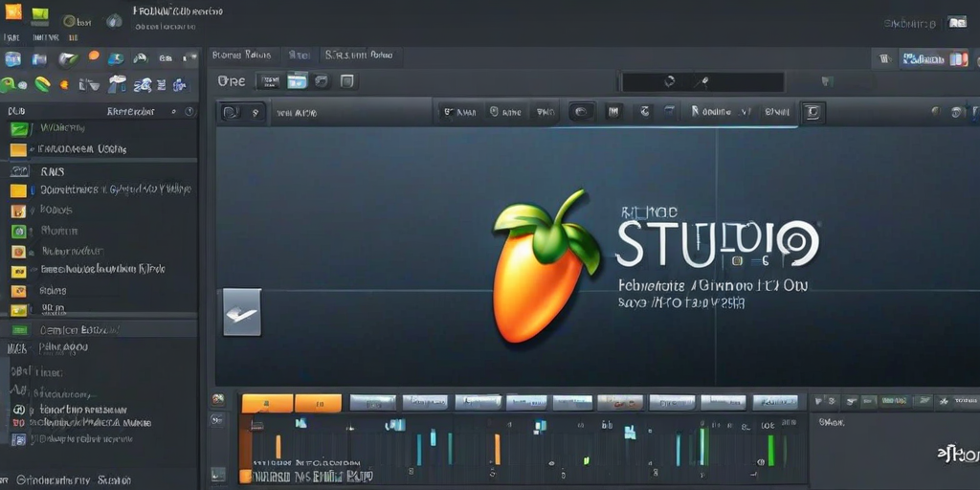
Task: Select the orange dot icon in the upper toolbar row
Action: pos(94,56)
